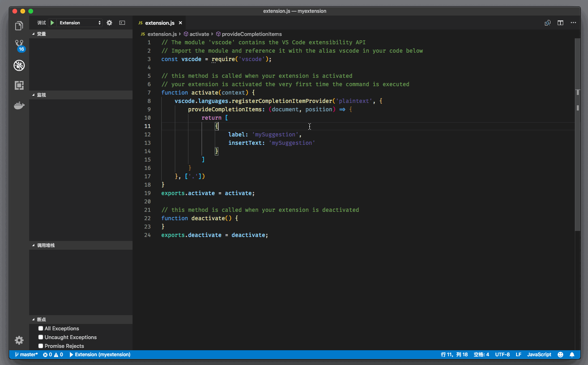Image resolution: width=588 pixels, height=365 pixels.
Task: Open the debug console icon
Action: (122, 23)
